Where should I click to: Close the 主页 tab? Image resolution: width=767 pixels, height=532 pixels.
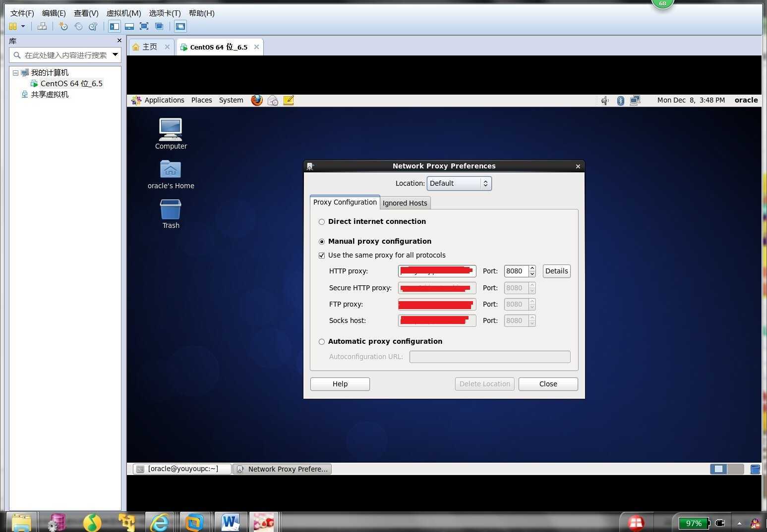[167, 47]
